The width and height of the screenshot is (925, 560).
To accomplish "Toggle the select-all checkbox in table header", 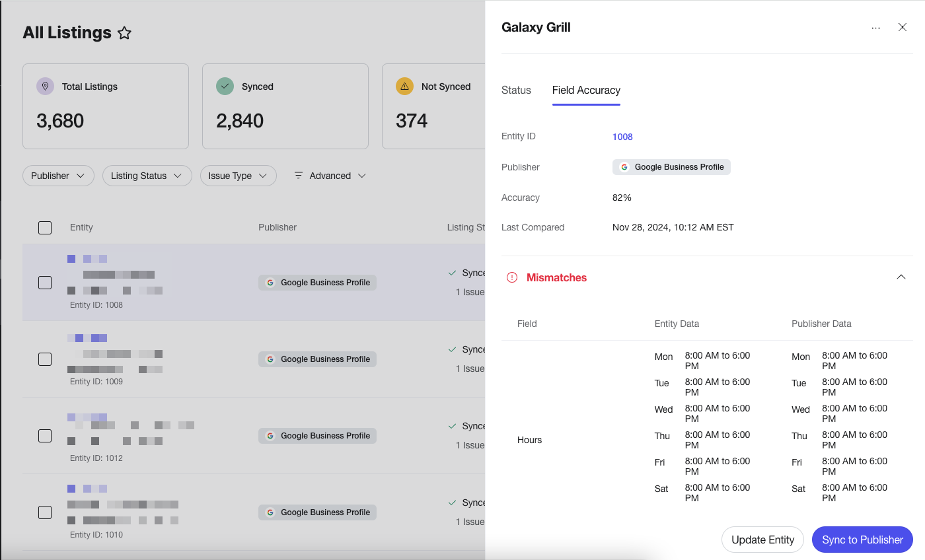I will tap(45, 228).
